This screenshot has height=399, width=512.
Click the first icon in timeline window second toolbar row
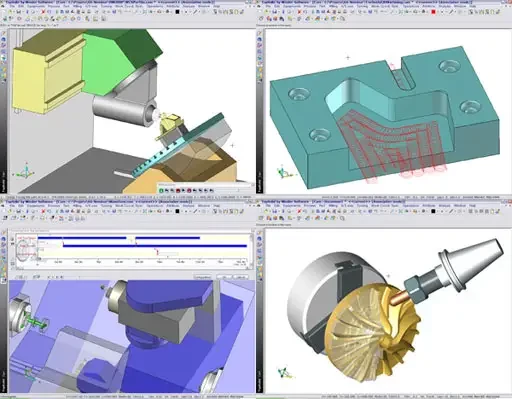6,218
